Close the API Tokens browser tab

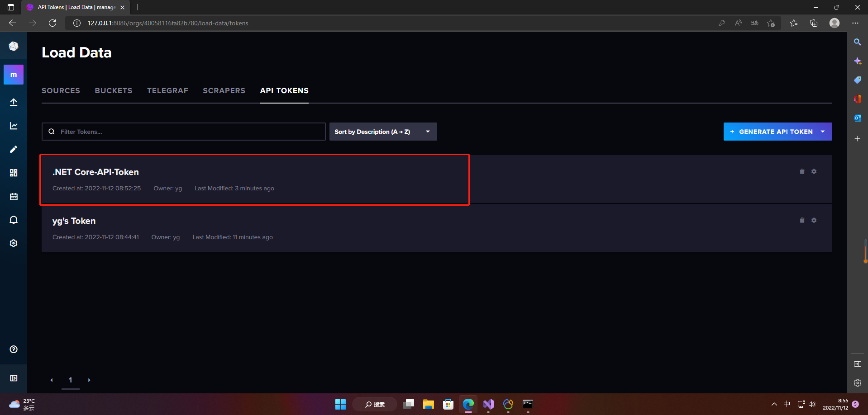(122, 7)
